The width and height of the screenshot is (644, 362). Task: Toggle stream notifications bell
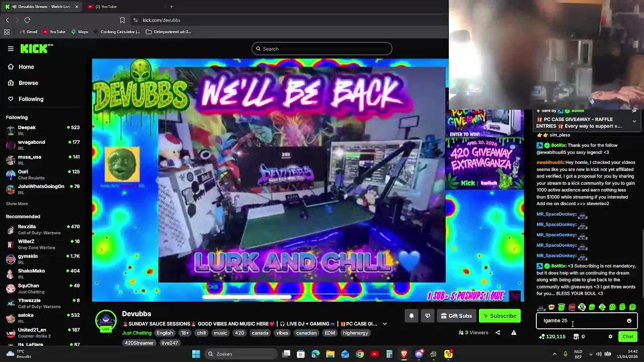coord(411,316)
